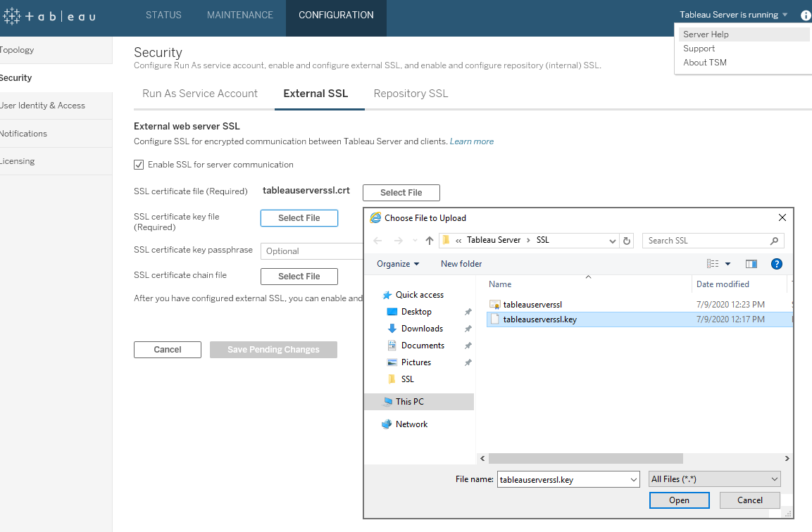The image size is (812, 532).
Task: Focus the SSL key passphrase field
Action: [x=312, y=251]
